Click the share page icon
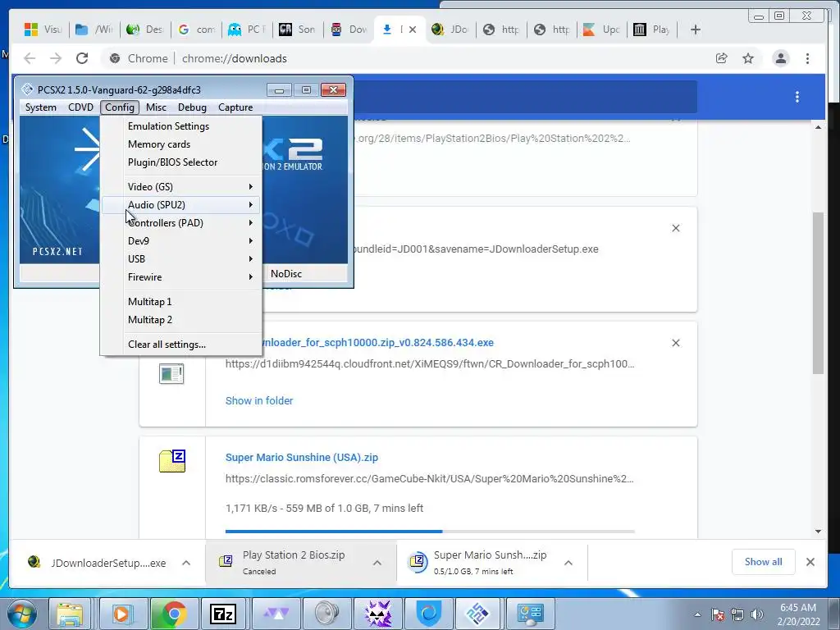 click(x=722, y=58)
